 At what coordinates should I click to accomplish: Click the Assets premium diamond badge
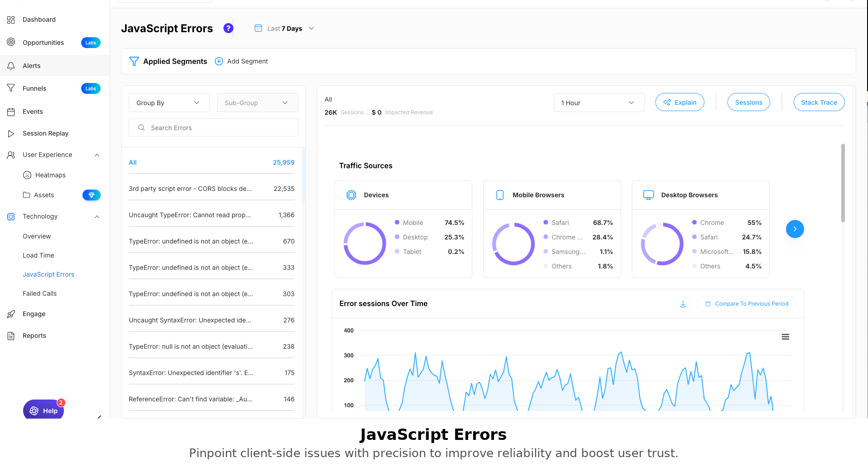coord(91,195)
